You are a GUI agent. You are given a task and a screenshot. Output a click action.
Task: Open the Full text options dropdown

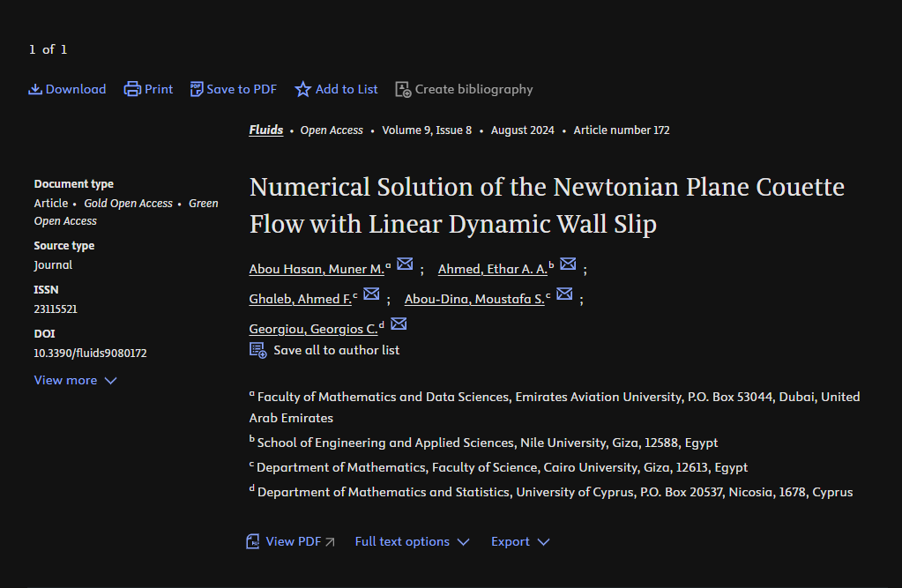click(412, 541)
